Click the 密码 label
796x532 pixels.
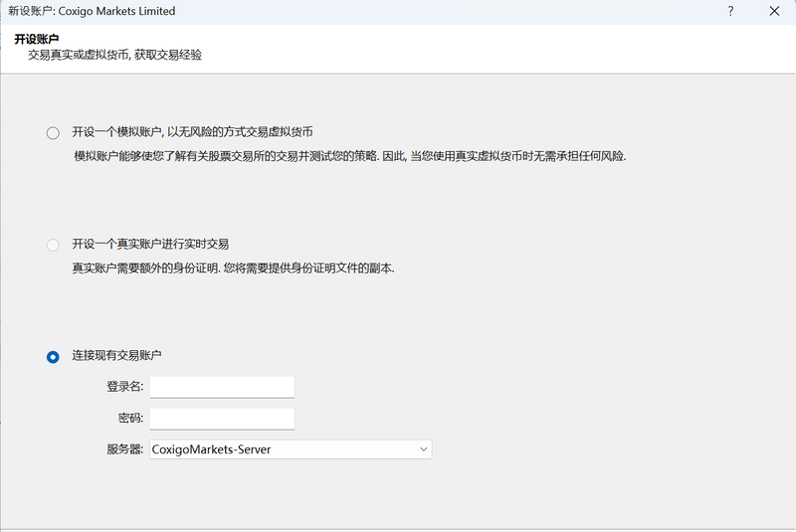(130, 418)
